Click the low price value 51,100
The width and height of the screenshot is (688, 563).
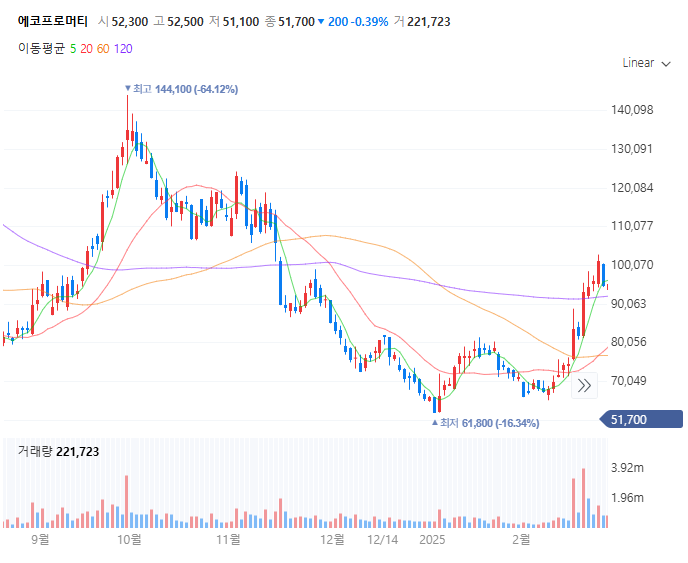coord(241,22)
